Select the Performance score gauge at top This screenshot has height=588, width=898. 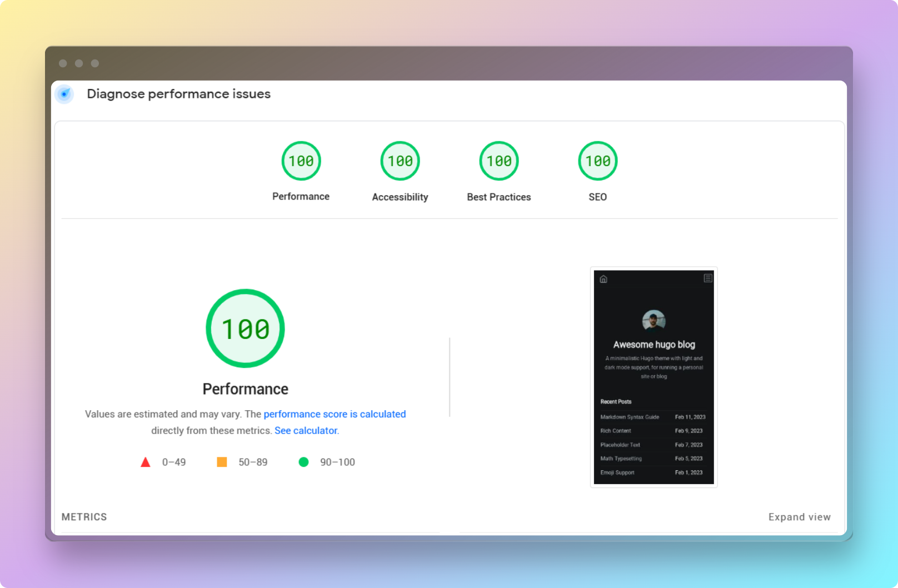click(x=301, y=161)
